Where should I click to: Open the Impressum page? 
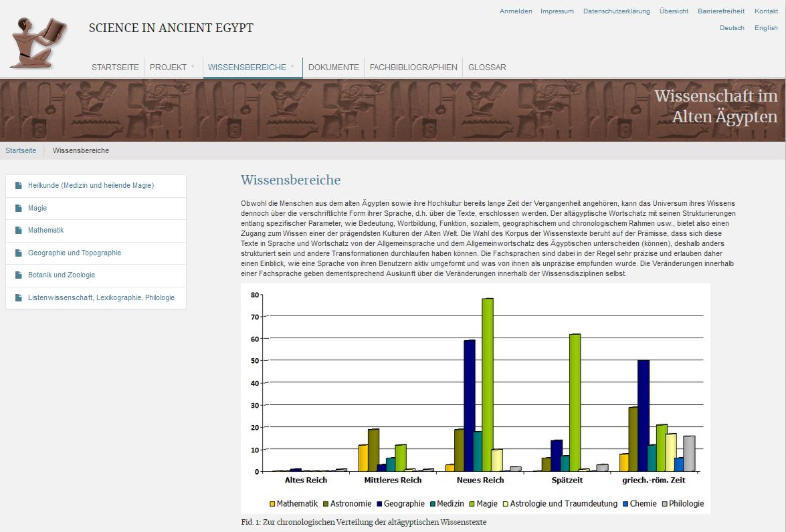click(x=557, y=11)
